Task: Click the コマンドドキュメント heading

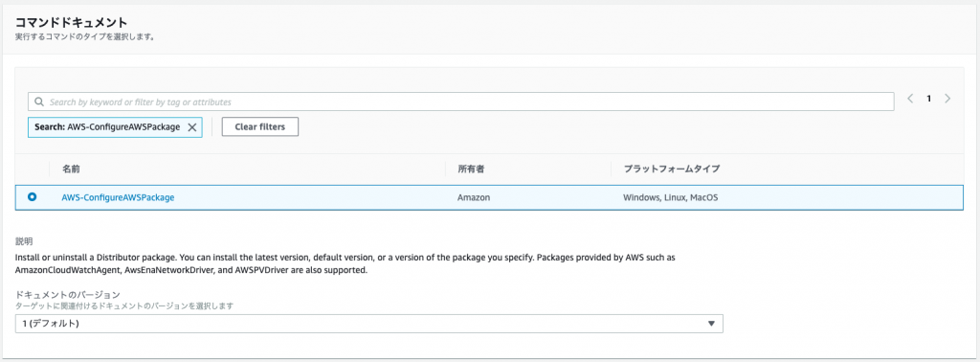Action: (x=71, y=23)
